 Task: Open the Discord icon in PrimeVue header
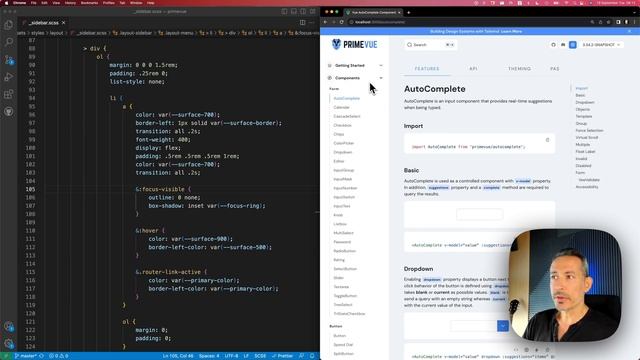pos(563,45)
